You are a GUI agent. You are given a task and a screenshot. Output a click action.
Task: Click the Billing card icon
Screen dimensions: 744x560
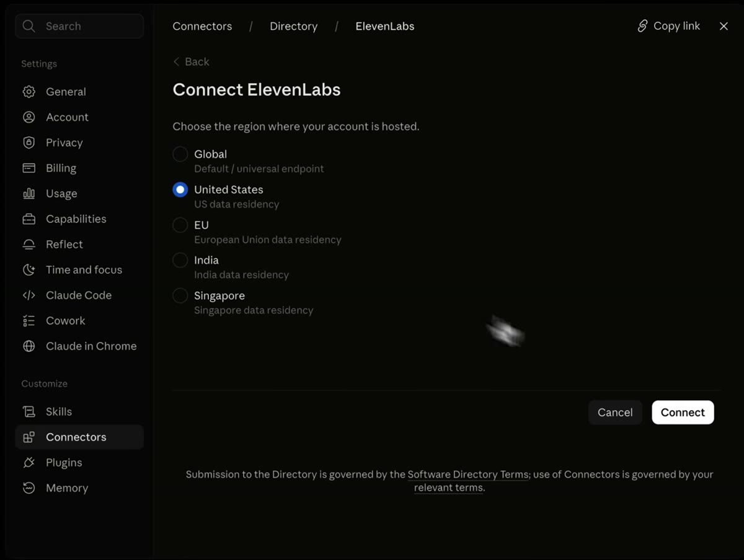29,168
